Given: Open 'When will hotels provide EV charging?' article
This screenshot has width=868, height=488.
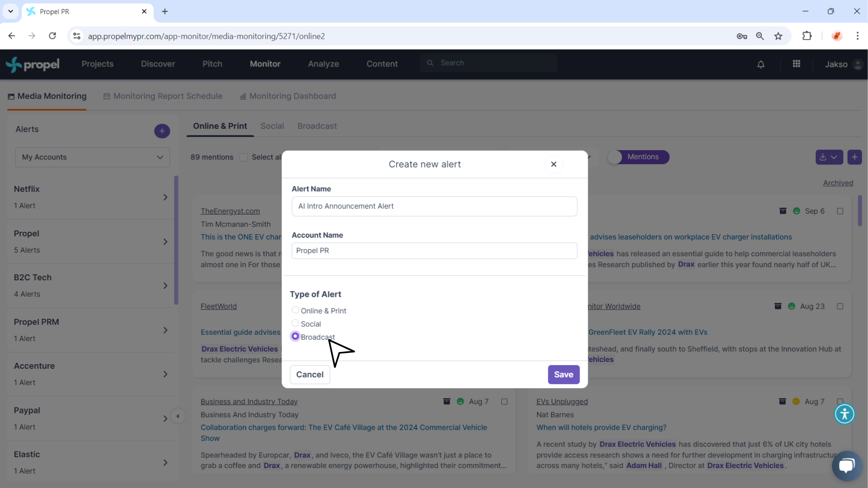Looking at the screenshot, I should 601,427.
